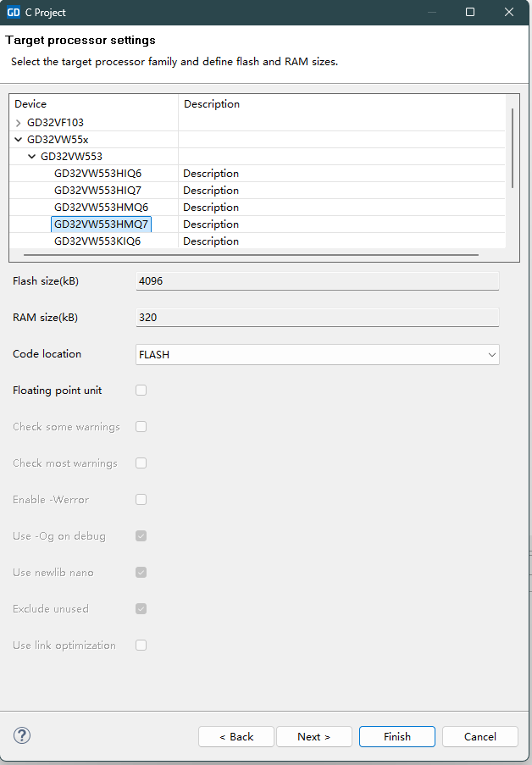532x765 pixels.
Task: Click the Flash size input field
Action: (318, 281)
